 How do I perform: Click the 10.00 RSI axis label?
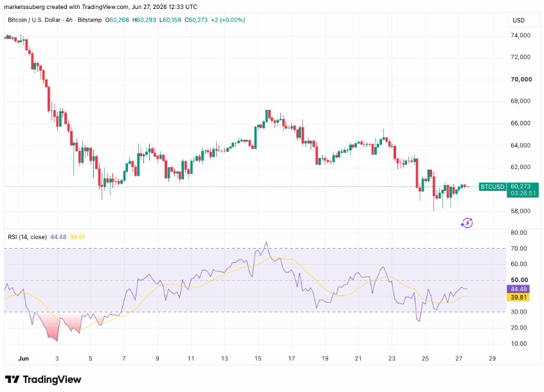(x=519, y=344)
